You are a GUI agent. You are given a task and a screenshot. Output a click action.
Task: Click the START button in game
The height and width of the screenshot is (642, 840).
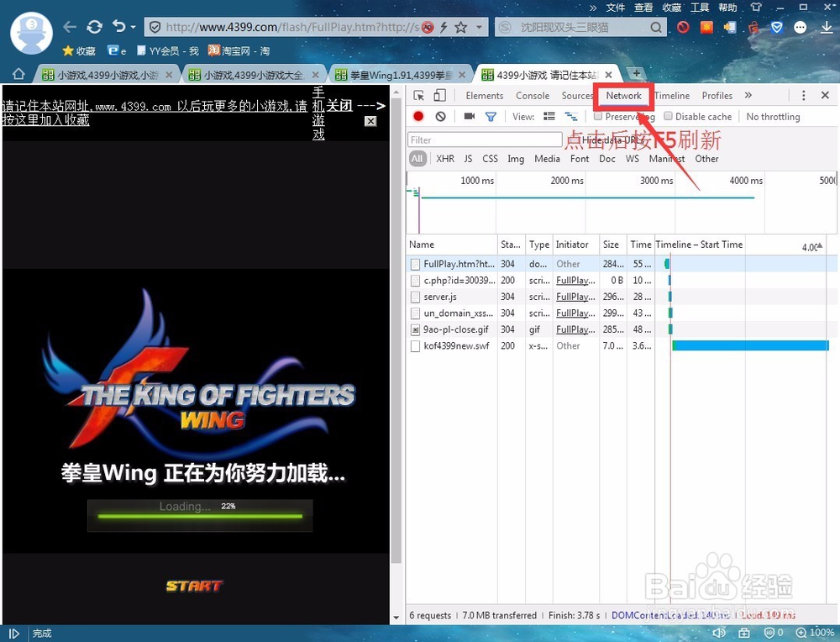pyautogui.click(x=194, y=586)
